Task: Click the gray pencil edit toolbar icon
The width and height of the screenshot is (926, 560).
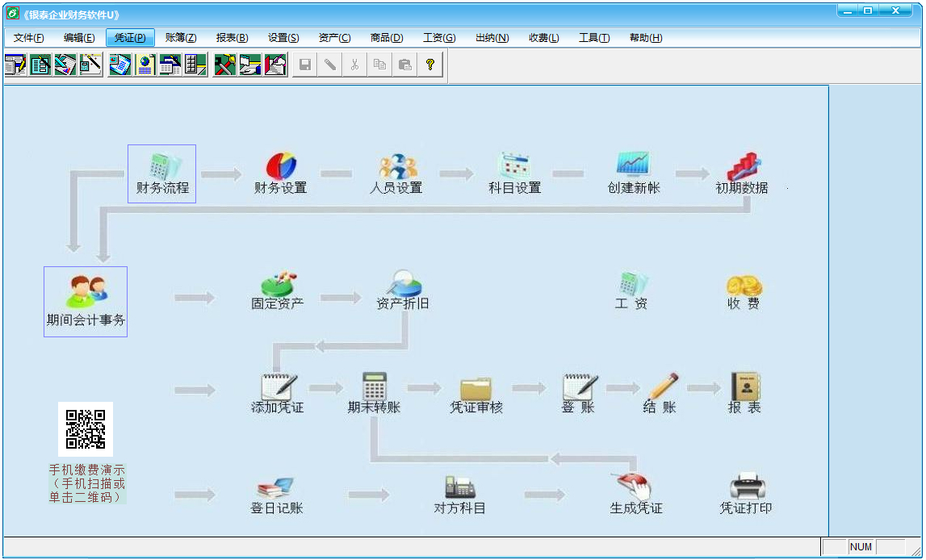Action: pos(330,65)
